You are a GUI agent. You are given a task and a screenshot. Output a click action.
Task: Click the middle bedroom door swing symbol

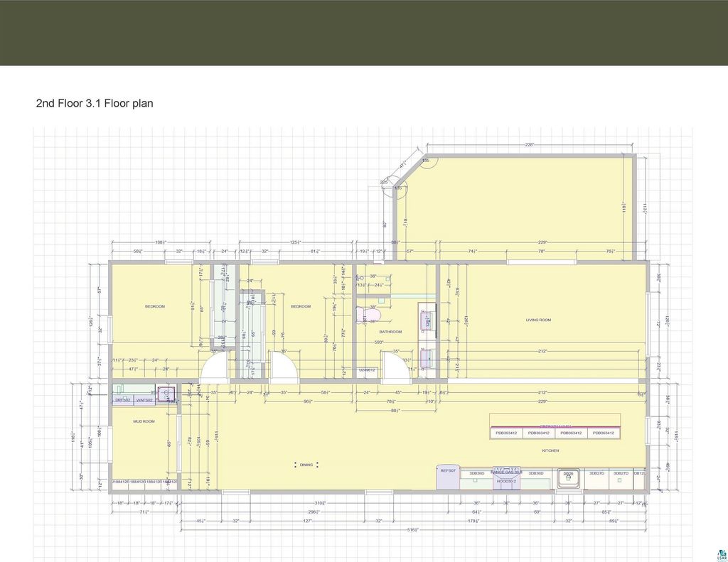point(282,367)
